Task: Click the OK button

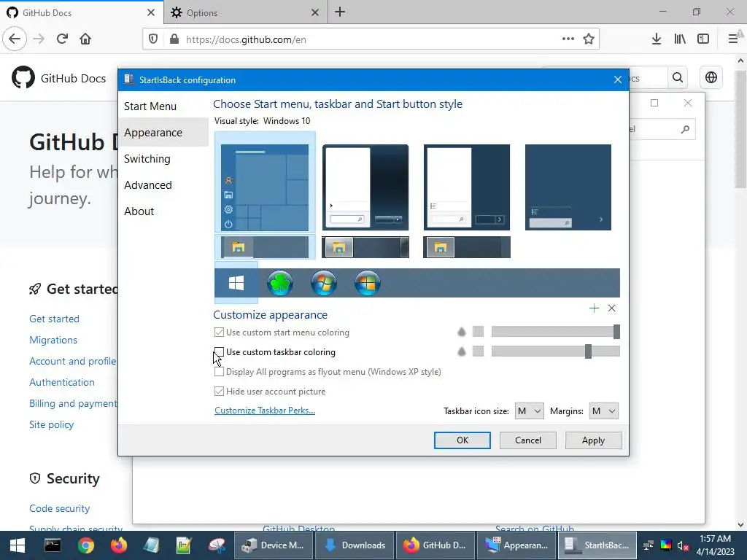Action: (x=462, y=440)
